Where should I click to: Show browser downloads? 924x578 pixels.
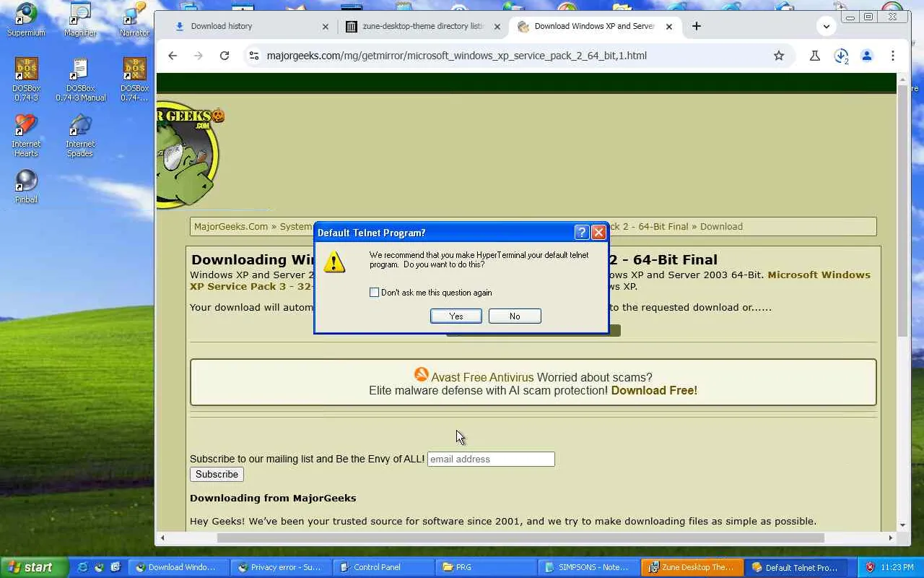tap(841, 56)
